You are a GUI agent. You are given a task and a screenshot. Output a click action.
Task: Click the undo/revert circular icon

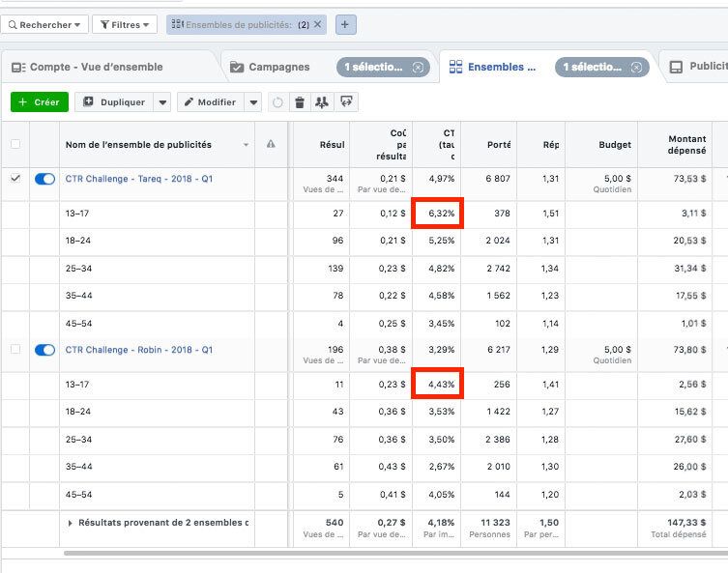tap(278, 102)
